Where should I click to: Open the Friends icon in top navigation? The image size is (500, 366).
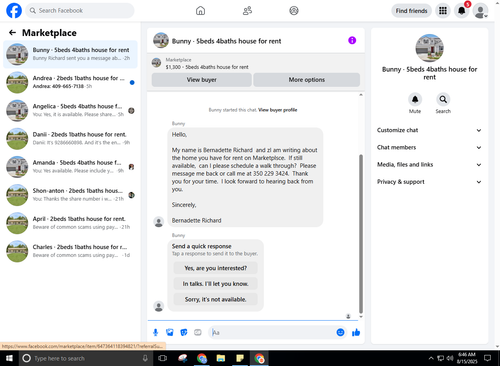[247, 11]
